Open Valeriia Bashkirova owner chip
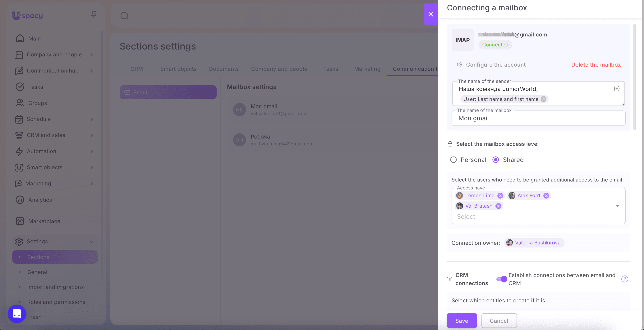 (x=534, y=243)
